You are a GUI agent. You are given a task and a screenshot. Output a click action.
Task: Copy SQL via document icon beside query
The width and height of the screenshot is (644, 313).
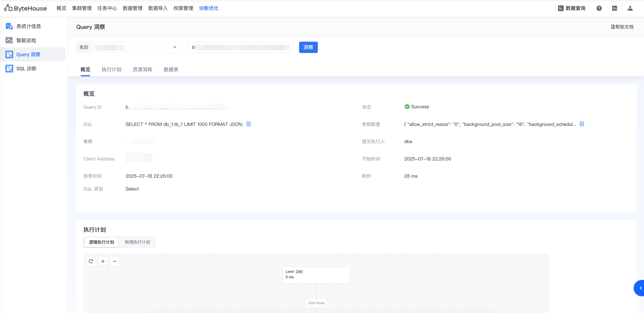point(248,124)
